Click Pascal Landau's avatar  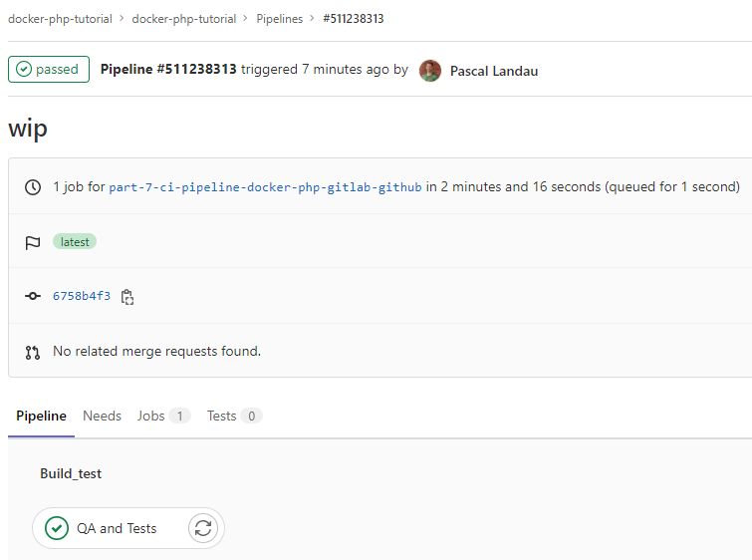click(430, 71)
